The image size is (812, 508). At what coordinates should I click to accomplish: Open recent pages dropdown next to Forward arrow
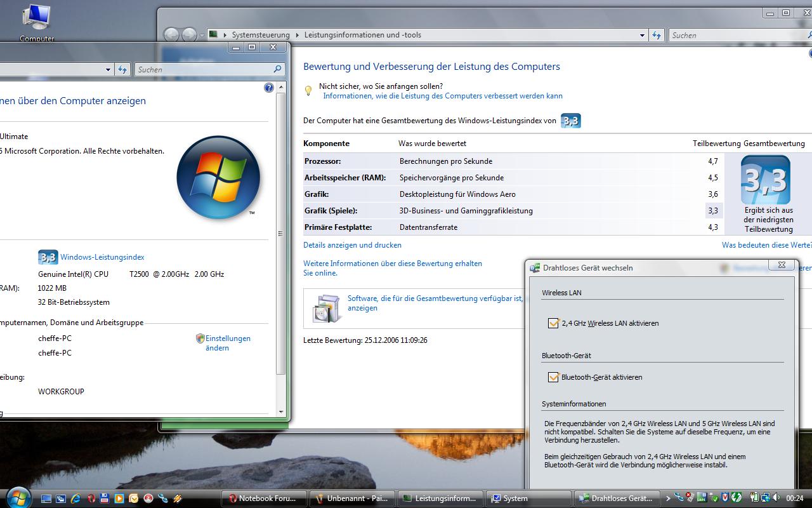click(x=202, y=36)
